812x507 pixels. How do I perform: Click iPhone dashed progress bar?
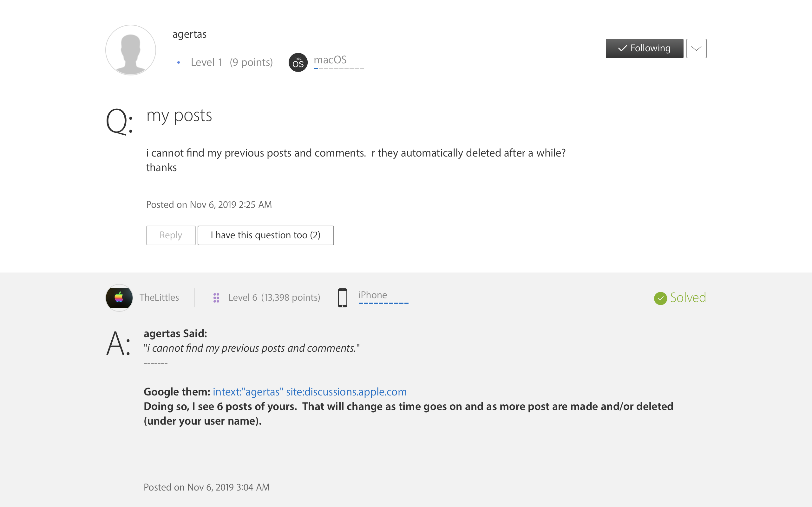(x=383, y=303)
